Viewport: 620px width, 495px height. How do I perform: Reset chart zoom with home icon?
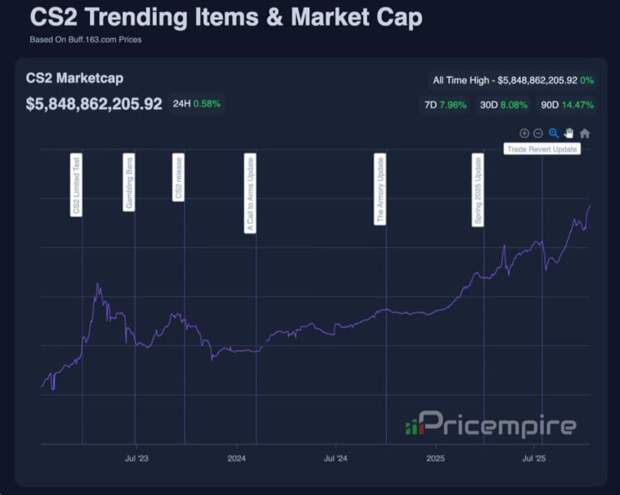tap(585, 133)
